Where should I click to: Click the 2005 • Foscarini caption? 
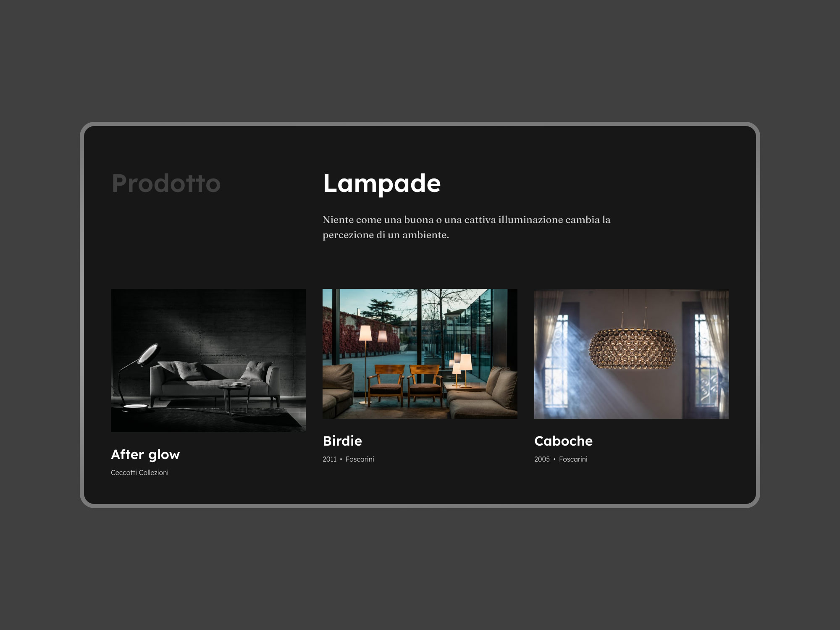pos(561,459)
